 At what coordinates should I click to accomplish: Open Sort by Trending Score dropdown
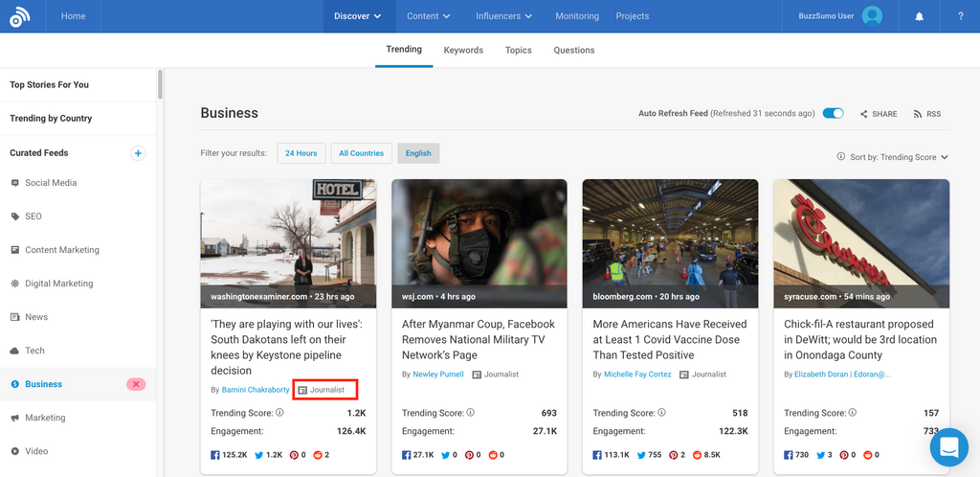click(x=892, y=157)
